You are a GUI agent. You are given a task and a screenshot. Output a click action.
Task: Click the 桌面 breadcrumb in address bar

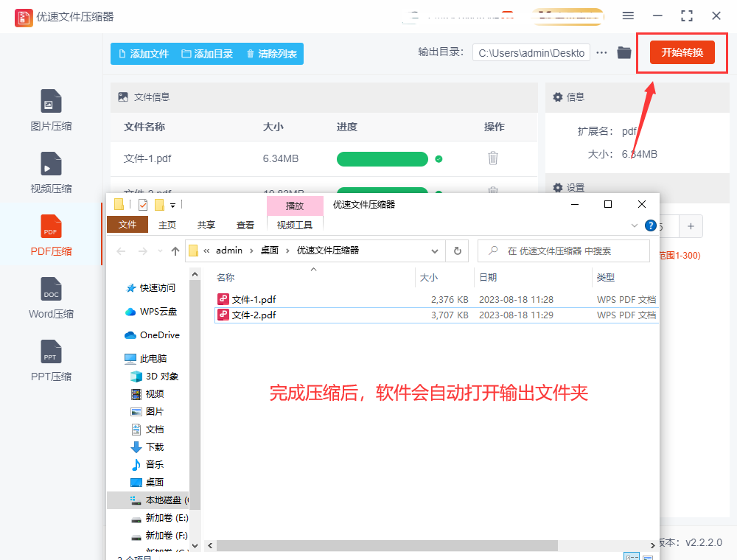pos(269,251)
